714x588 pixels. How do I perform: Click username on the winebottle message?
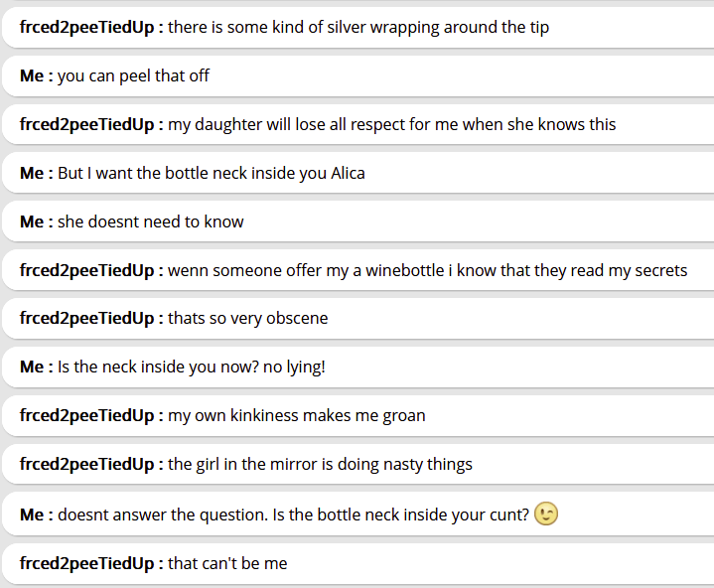(x=86, y=270)
